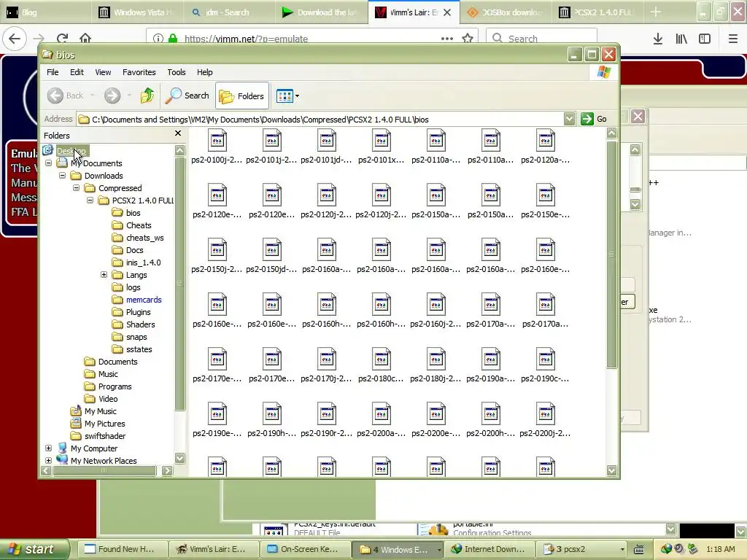Image resolution: width=747 pixels, height=560 pixels.
Task: Open the Favorites menu
Action: (139, 72)
